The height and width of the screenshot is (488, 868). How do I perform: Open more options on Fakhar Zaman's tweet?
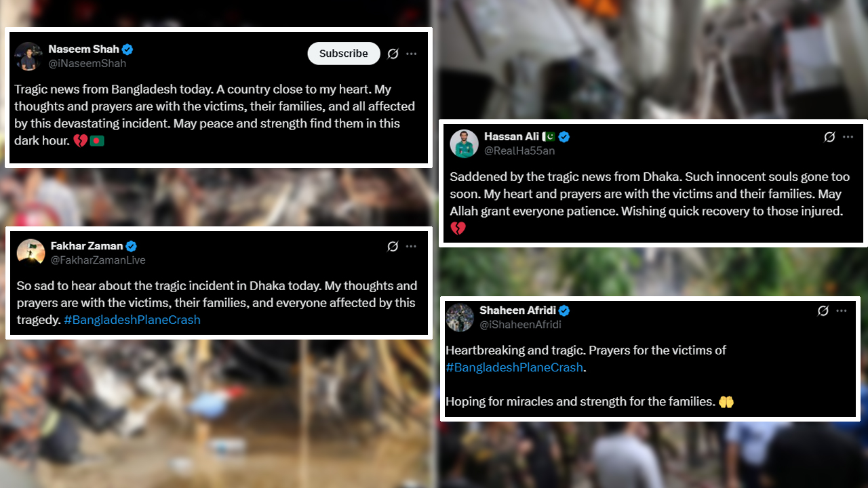412,247
